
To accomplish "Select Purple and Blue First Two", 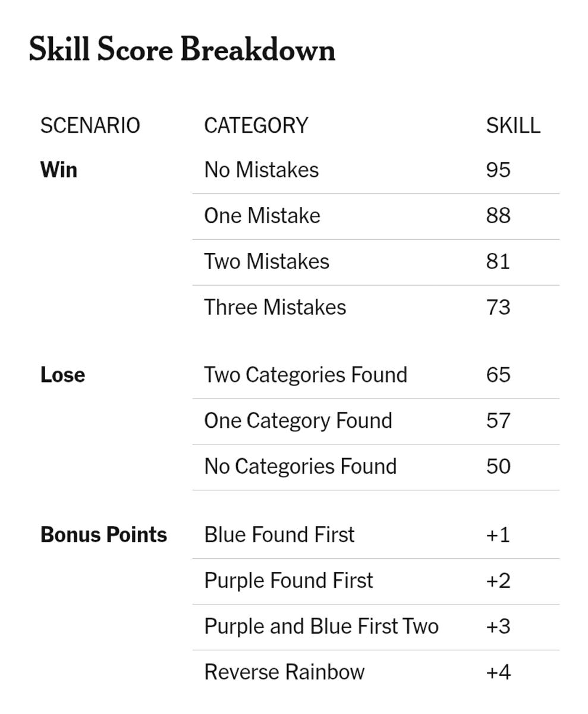I will coord(321,626).
